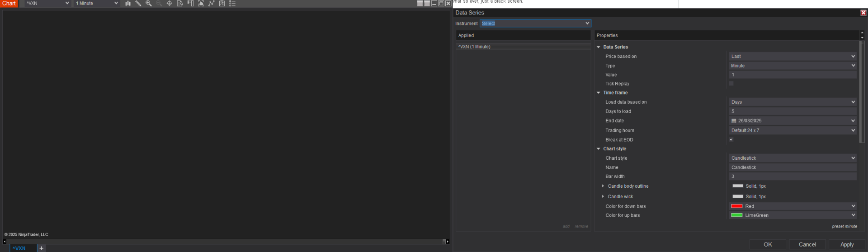Collapse the Data Series section
Screen dimensions: 868x252
pyautogui.click(x=599, y=47)
